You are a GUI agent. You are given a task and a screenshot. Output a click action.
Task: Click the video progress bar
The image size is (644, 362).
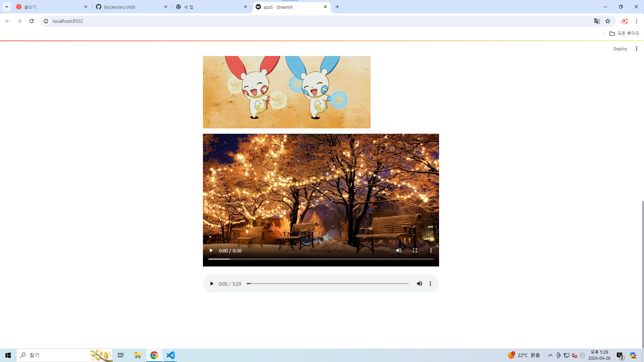click(321, 259)
